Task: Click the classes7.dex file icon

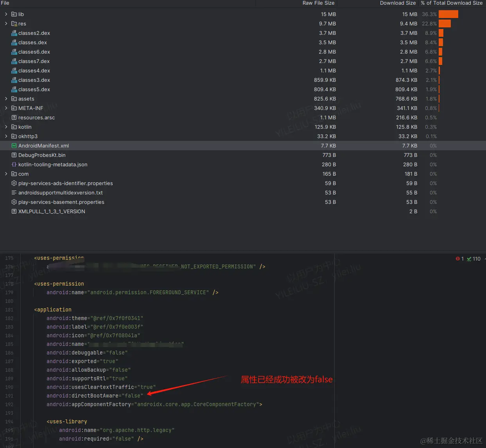Action: (14, 61)
